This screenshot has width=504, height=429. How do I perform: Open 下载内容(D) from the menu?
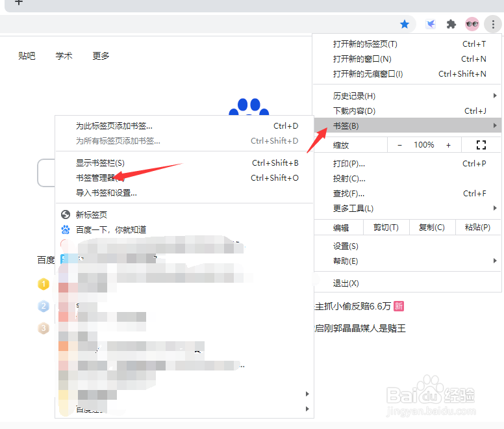[407, 111]
